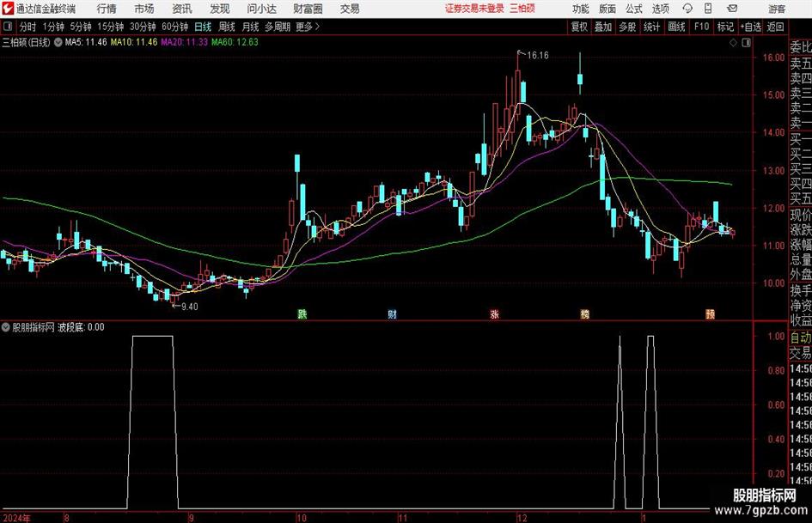The height and width of the screenshot is (523, 812).
Task: Switch to 周线 weekly period
Action: [227, 27]
